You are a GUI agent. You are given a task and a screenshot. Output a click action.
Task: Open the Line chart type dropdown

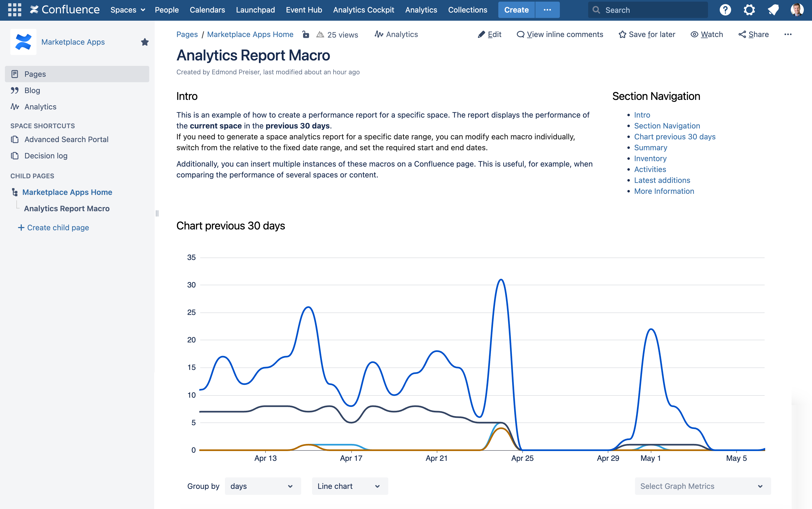(350, 486)
